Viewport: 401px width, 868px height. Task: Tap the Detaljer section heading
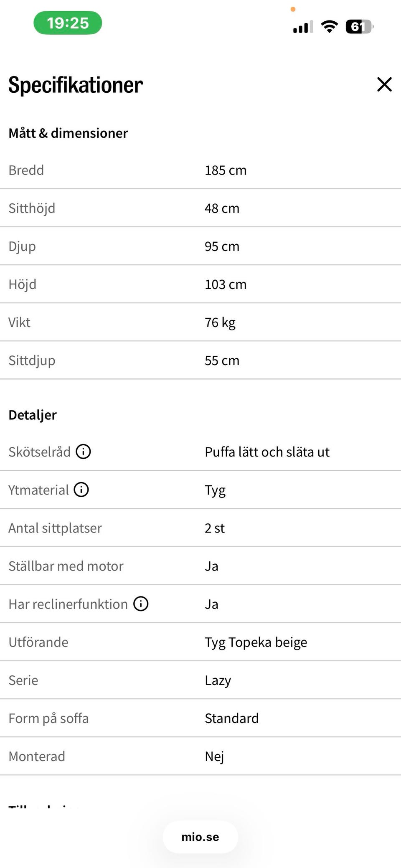tap(33, 415)
